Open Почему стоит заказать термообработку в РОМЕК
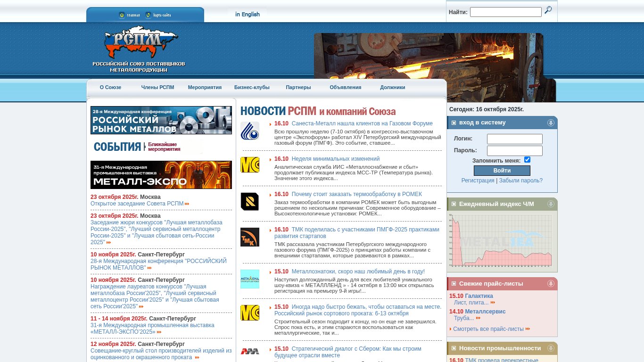The image size is (644, 362). coord(357,194)
